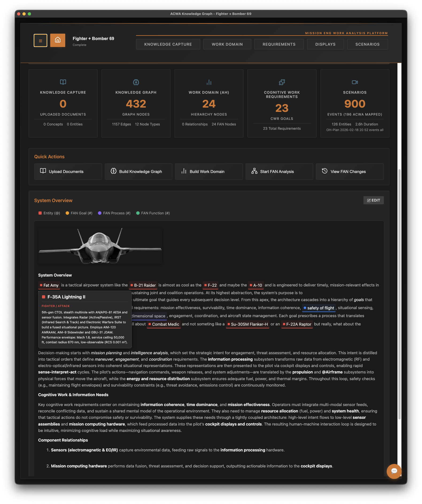Open the Scenarios 900 events card

pos(355,104)
